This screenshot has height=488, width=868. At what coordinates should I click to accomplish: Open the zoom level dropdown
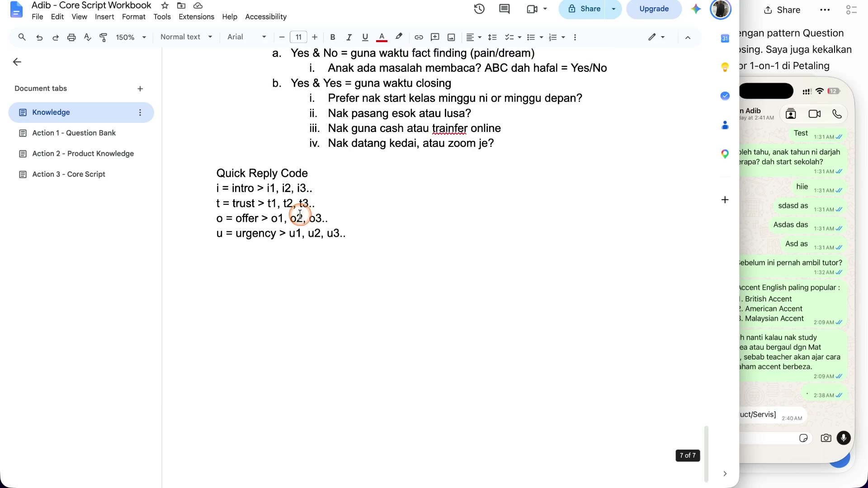131,38
